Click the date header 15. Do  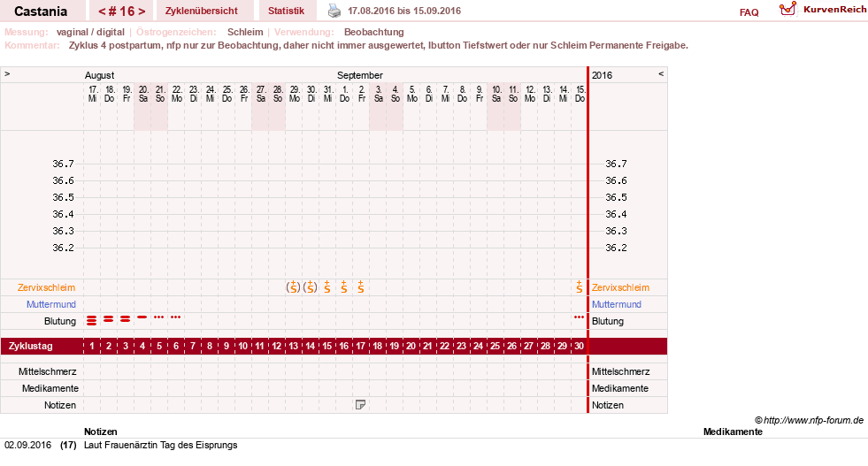[580, 94]
